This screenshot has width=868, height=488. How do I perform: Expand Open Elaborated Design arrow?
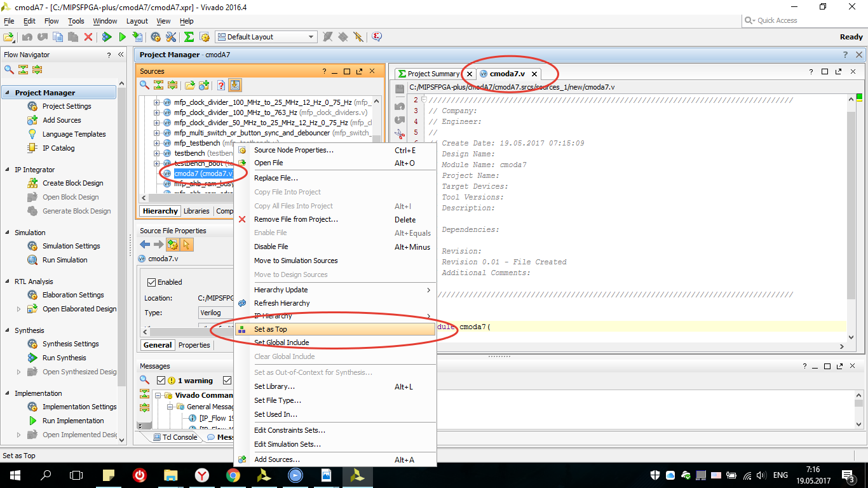coord(18,309)
